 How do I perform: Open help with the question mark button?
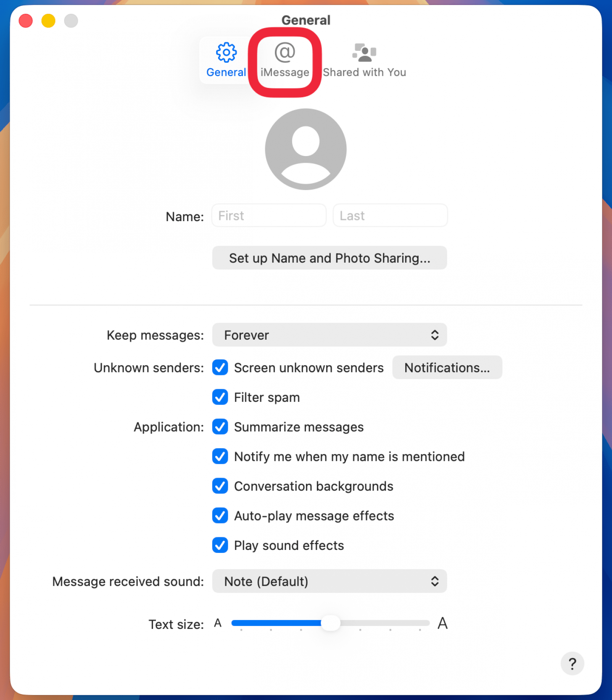pyautogui.click(x=572, y=664)
